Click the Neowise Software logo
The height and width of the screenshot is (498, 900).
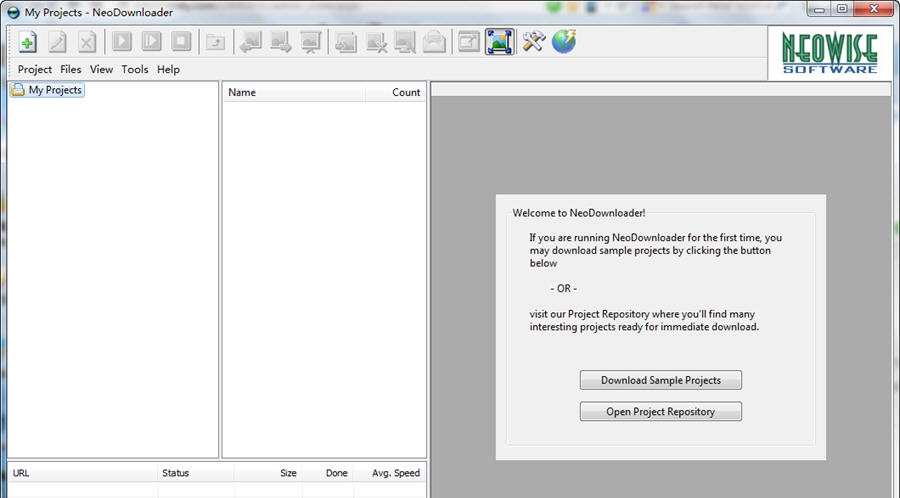[x=830, y=53]
